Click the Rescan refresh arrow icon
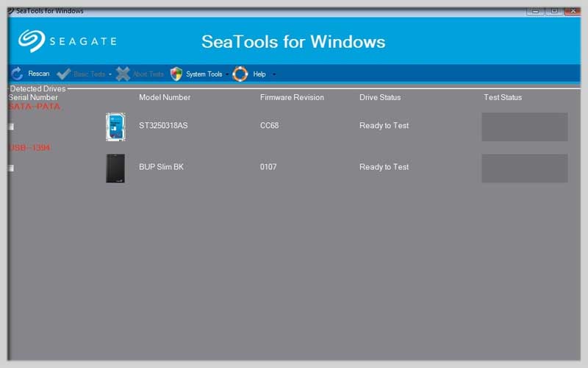This screenshot has width=588, height=368. click(x=17, y=74)
